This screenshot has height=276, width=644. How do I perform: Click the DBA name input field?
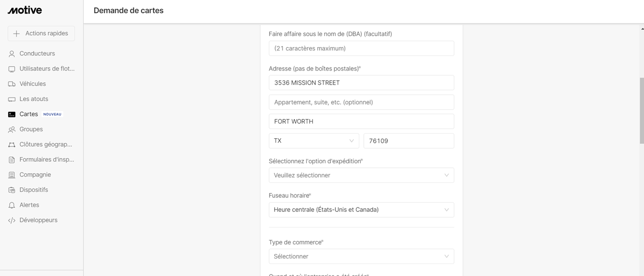tap(361, 49)
